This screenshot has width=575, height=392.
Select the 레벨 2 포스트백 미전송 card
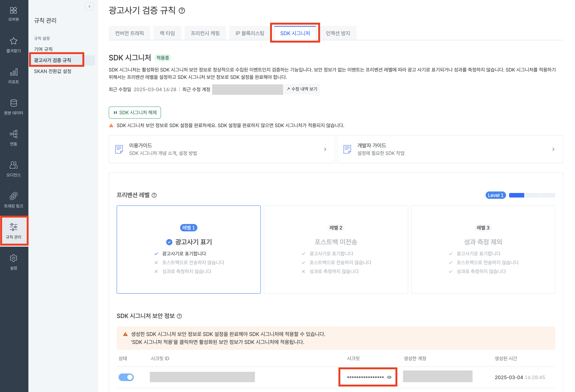[x=336, y=249]
